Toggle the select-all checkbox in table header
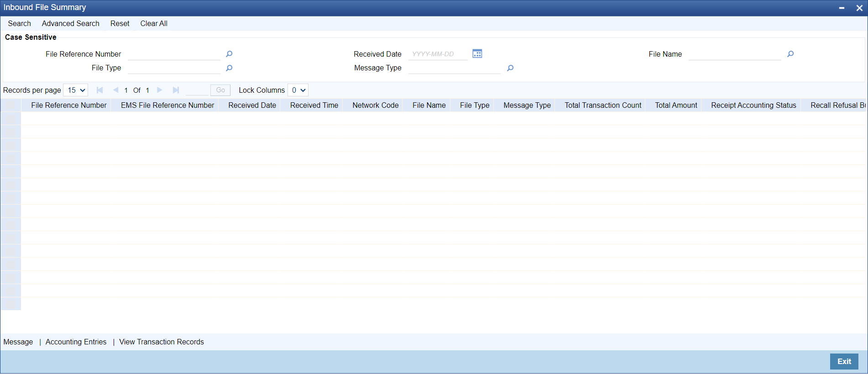Screen dimensions: 868x375 (x=11, y=105)
